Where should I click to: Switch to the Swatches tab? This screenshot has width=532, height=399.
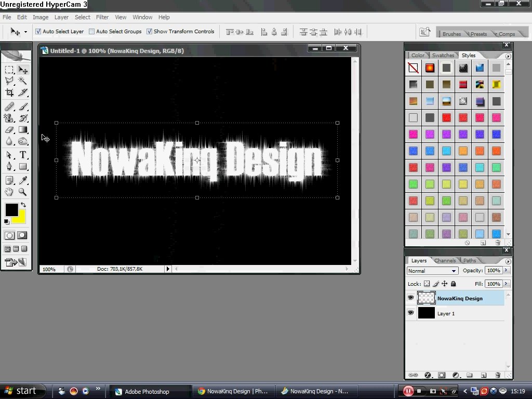(x=443, y=55)
